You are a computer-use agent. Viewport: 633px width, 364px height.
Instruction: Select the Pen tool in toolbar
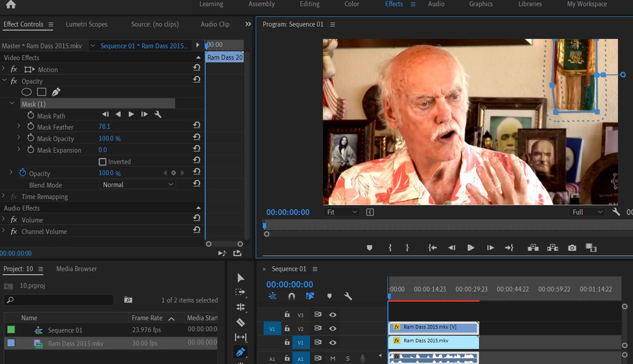[241, 353]
